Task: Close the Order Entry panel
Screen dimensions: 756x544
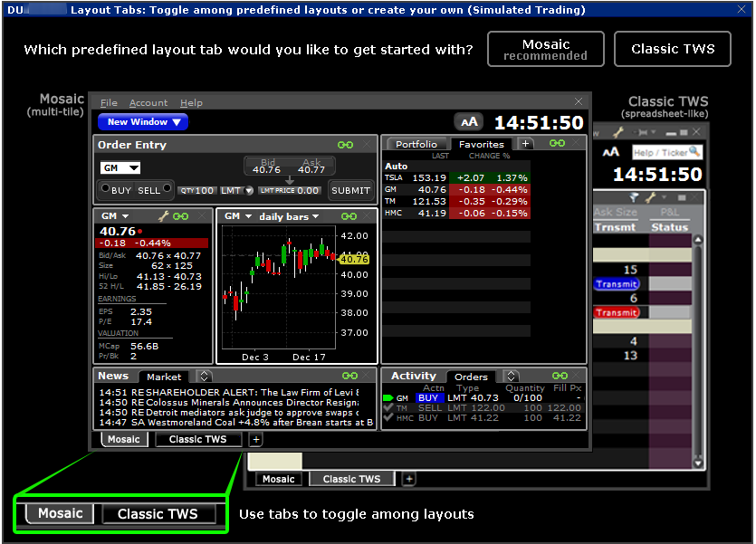Action: [368, 145]
